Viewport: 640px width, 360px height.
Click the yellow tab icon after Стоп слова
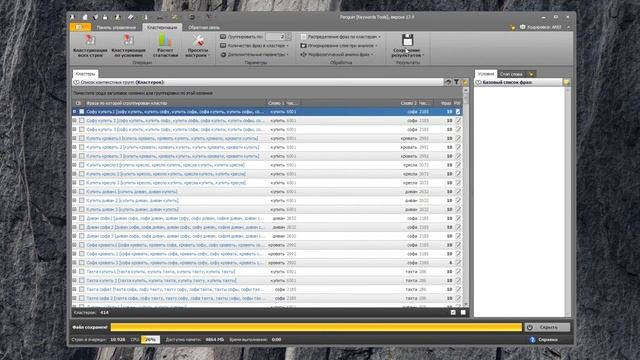click(x=531, y=74)
